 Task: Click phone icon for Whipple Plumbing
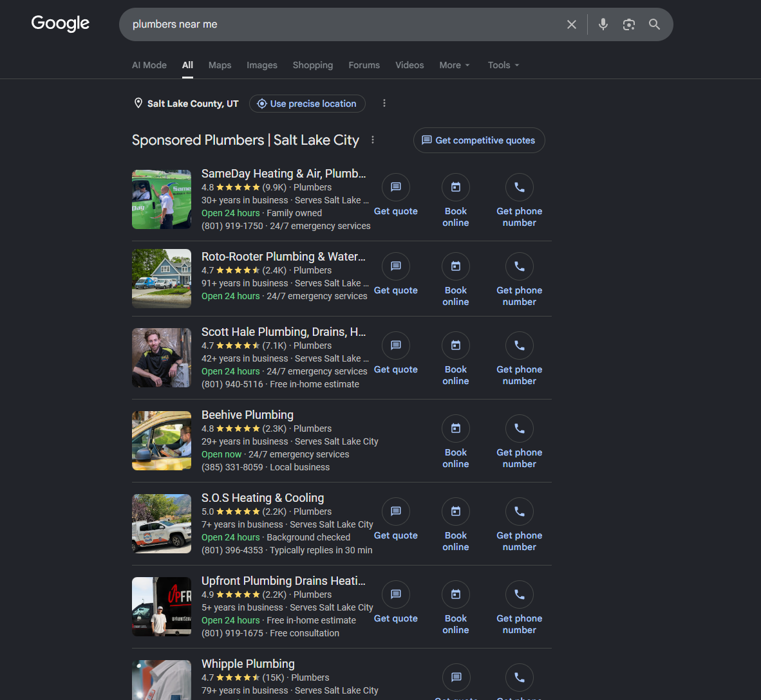(520, 677)
